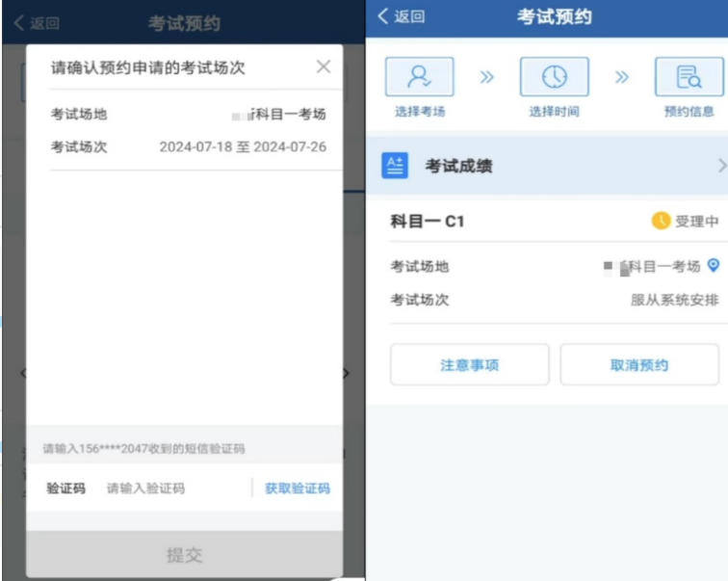Image resolution: width=728 pixels, height=581 pixels.
Task: Click the 科目一 C1 heading
Action: pos(428,221)
